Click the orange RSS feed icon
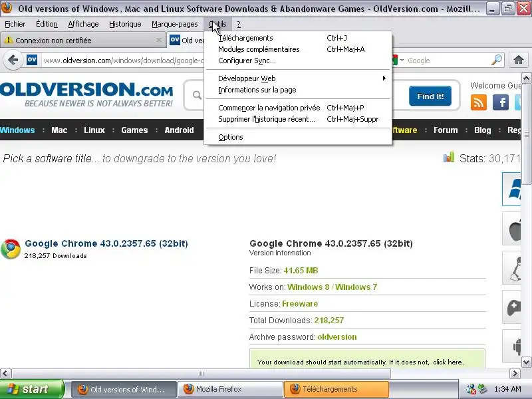Viewport: 532px width, 399px height. 478,102
